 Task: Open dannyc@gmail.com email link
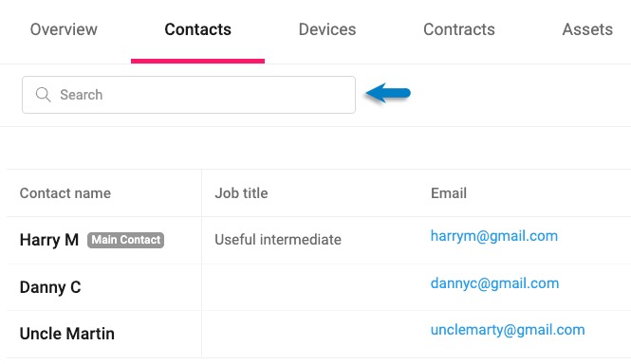click(x=494, y=283)
